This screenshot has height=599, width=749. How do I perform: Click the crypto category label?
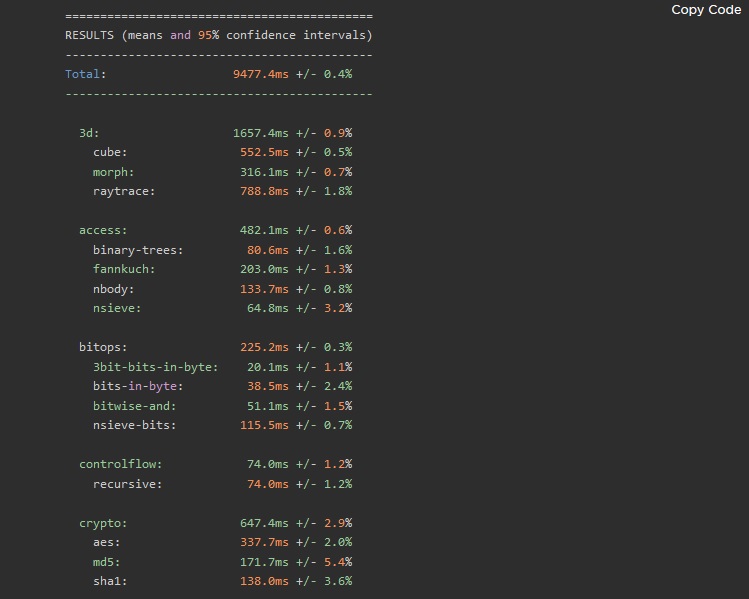103,523
